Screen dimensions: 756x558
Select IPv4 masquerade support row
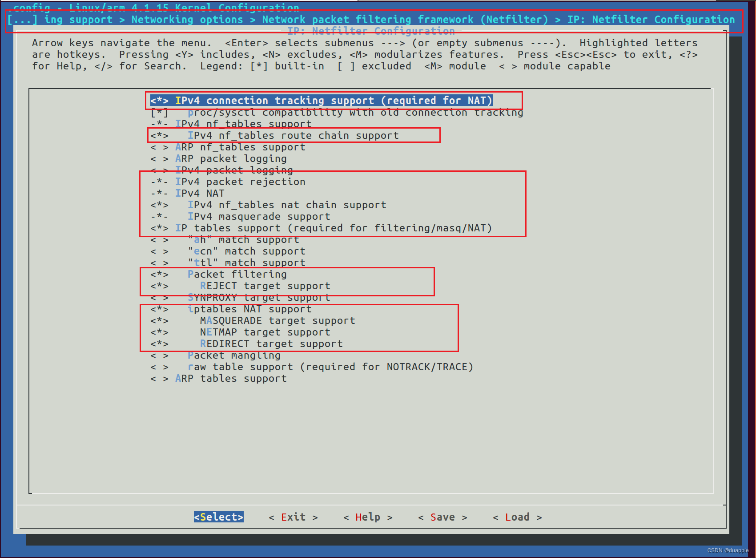[240, 216]
